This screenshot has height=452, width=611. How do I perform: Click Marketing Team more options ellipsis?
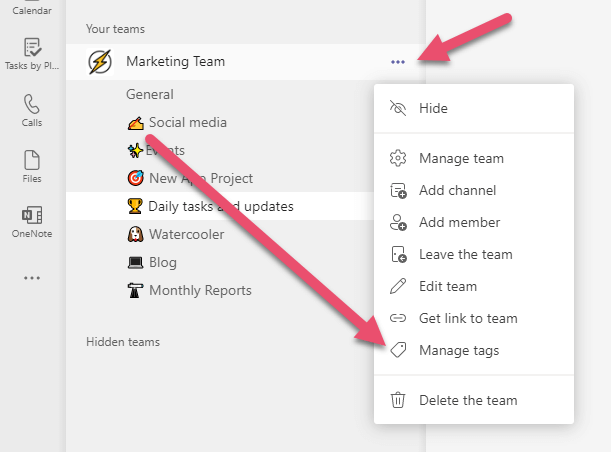tap(398, 62)
